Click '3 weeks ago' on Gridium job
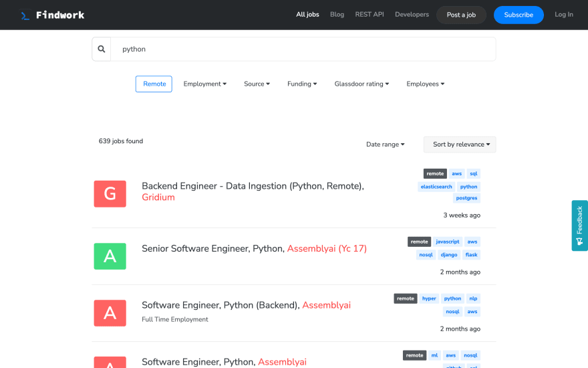The width and height of the screenshot is (588, 368). (x=462, y=215)
